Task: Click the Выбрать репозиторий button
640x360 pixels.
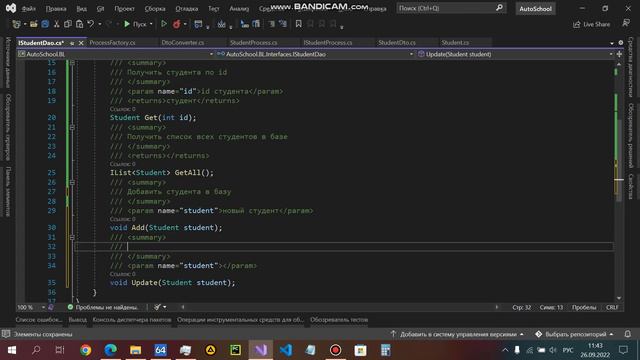Action: pos(575,334)
